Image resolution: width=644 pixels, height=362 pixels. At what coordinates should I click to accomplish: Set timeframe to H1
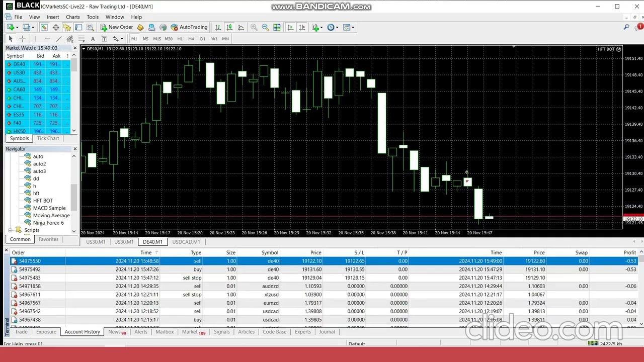(180, 39)
